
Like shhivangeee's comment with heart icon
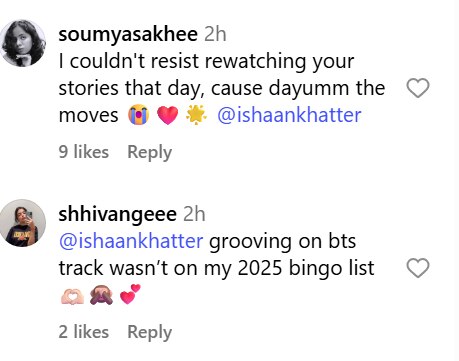418,268
